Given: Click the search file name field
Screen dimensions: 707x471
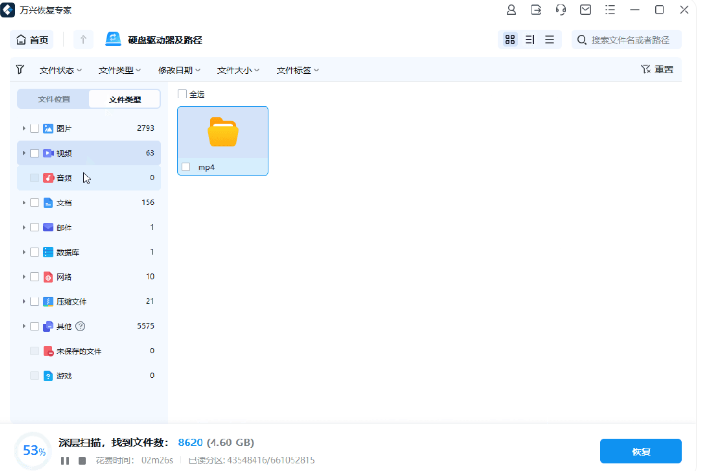Looking at the screenshot, I should click(627, 40).
